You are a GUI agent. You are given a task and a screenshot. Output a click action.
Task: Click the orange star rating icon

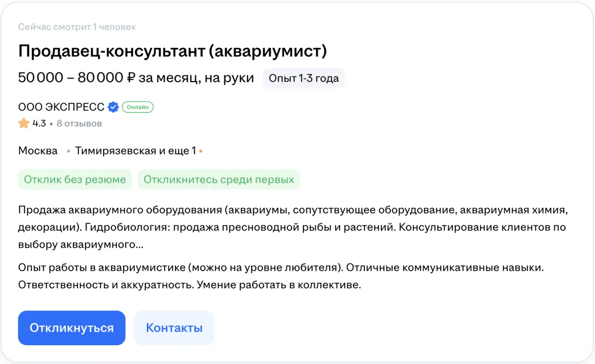pyautogui.click(x=23, y=123)
